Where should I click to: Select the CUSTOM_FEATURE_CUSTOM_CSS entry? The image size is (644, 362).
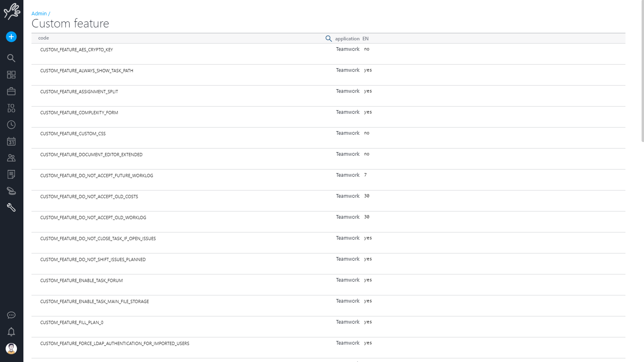click(73, 134)
